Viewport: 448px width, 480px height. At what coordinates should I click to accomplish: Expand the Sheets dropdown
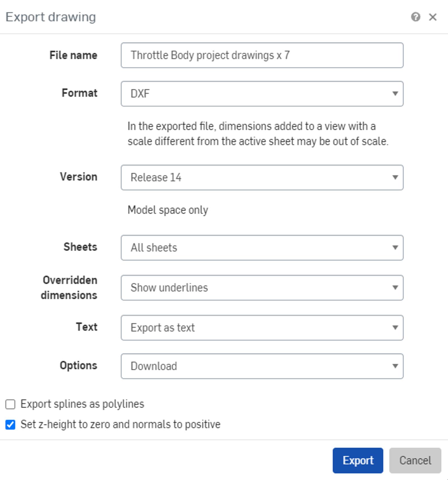click(262, 247)
